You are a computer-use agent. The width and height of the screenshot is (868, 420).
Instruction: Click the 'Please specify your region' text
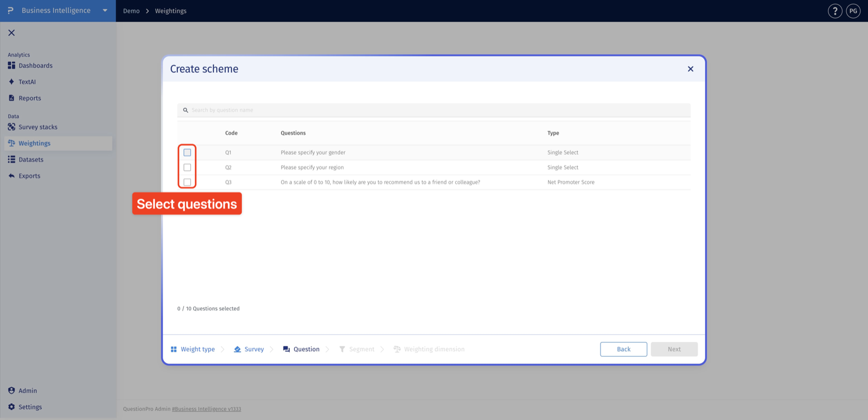312,167
